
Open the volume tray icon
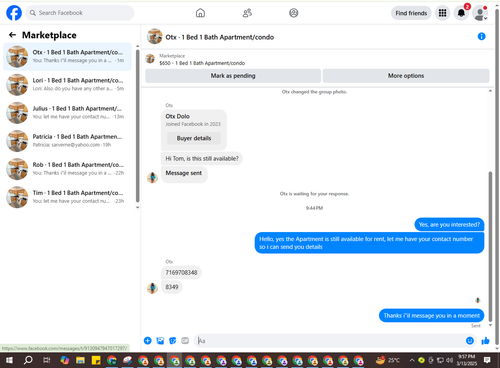pos(450,360)
